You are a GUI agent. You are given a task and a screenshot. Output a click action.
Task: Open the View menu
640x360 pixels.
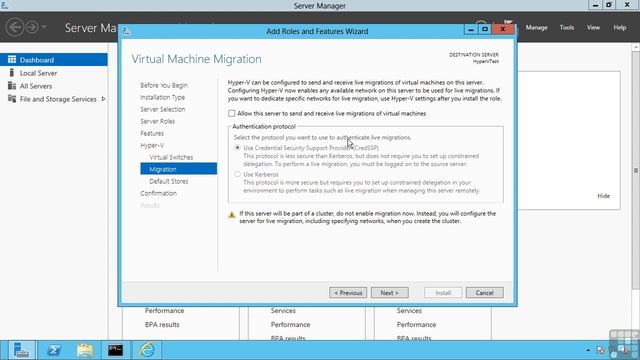coord(593,27)
